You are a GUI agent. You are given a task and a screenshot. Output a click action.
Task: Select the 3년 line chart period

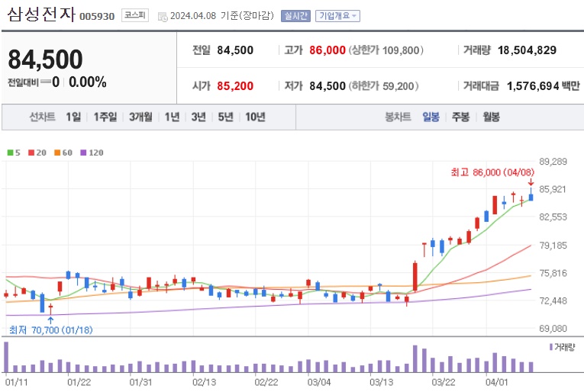point(198,117)
